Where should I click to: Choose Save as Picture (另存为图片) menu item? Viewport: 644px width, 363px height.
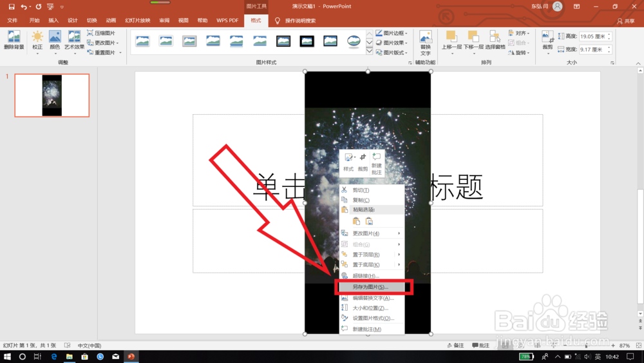372,287
